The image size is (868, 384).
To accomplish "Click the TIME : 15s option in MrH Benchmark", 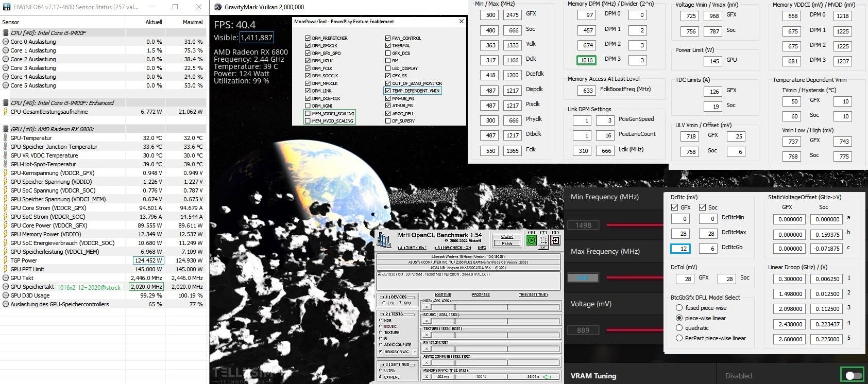I will (412, 248).
